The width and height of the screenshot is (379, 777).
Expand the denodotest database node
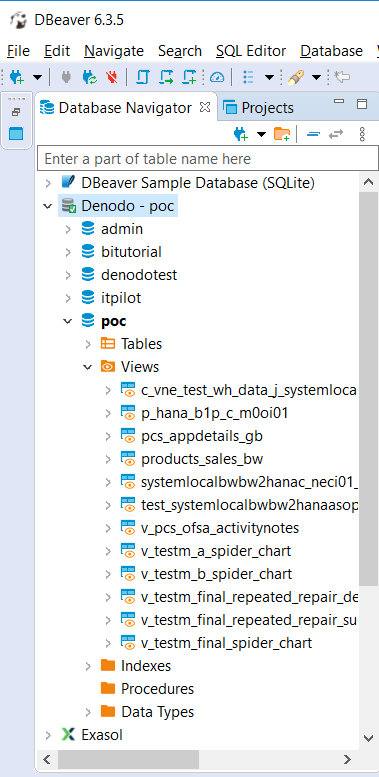coord(68,275)
